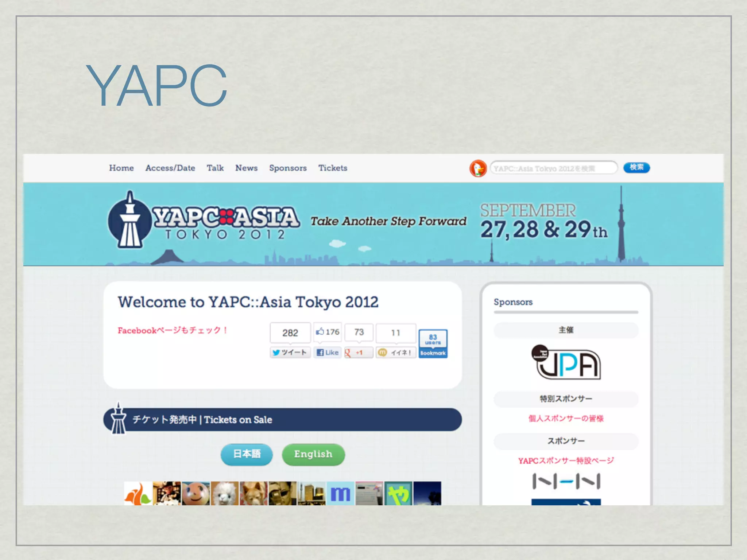Click the Facebook Like button
Image resolution: width=747 pixels, height=560 pixels.
click(x=328, y=353)
